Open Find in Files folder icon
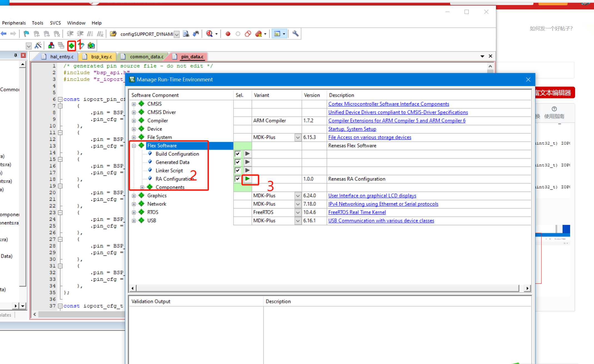594x364 pixels. [x=113, y=34]
